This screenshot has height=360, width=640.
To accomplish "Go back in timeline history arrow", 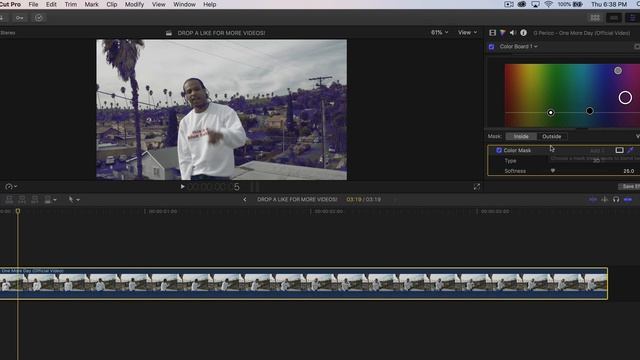I will click(244, 200).
